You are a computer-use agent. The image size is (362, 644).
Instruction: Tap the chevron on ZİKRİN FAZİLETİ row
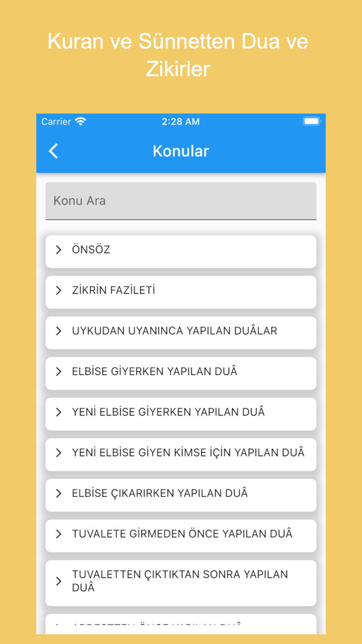pyautogui.click(x=58, y=290)
